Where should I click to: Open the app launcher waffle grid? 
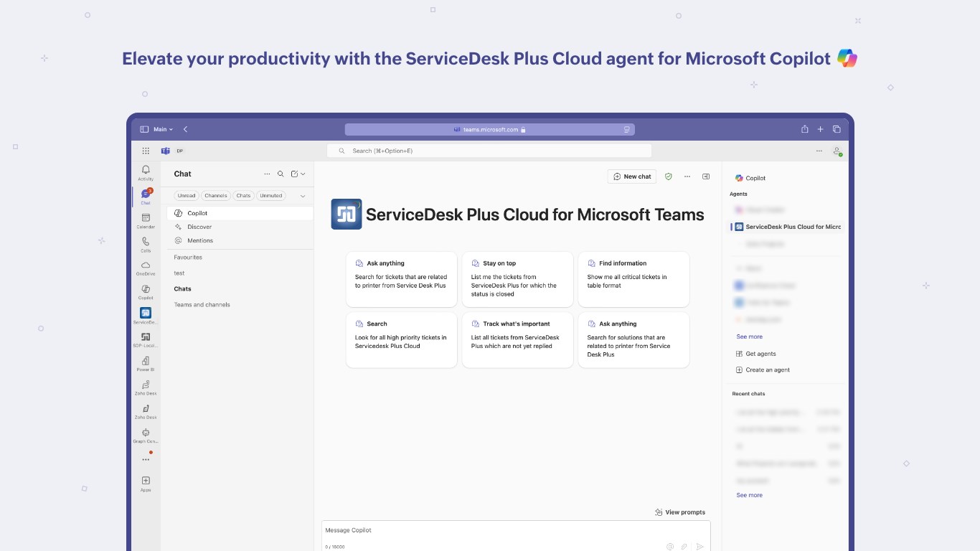[146, 151]
